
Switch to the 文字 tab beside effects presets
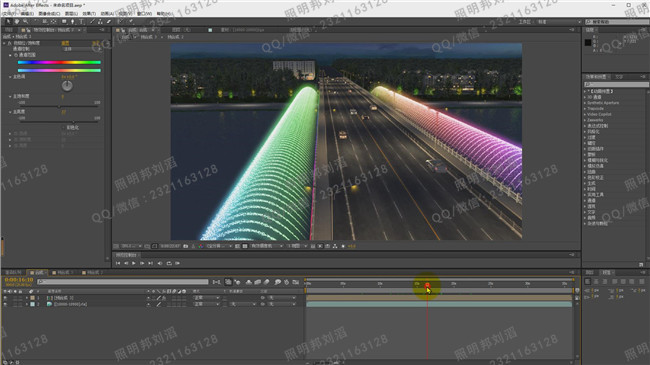click(619, 77)
